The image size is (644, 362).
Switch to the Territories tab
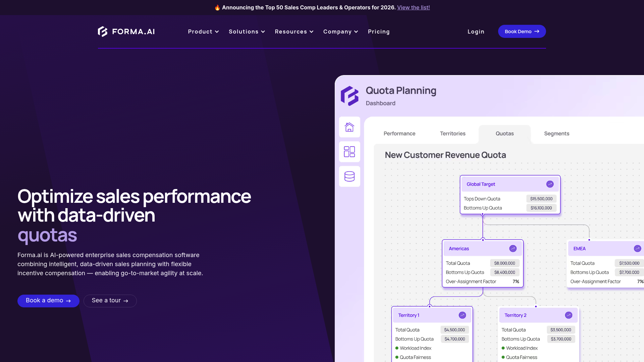[x=452, y=133]
